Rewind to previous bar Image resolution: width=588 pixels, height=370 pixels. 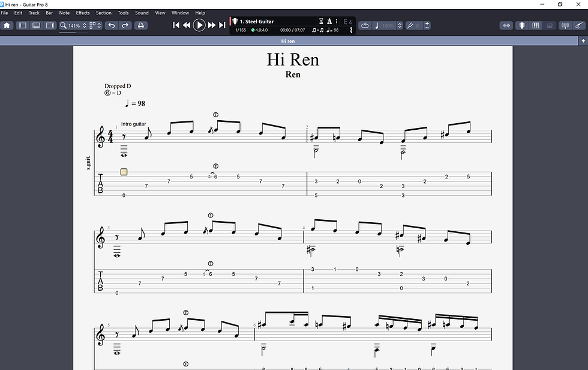click(187, 25)
